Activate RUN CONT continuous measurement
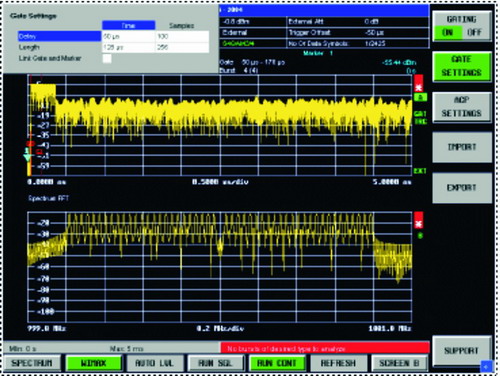This screenshot has width=500, height=376. pos(277,363)
